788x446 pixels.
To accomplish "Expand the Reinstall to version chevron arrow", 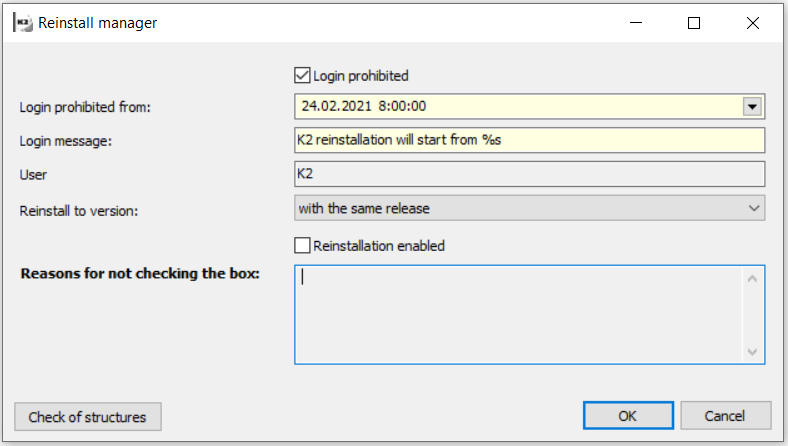I will point(753,208).
